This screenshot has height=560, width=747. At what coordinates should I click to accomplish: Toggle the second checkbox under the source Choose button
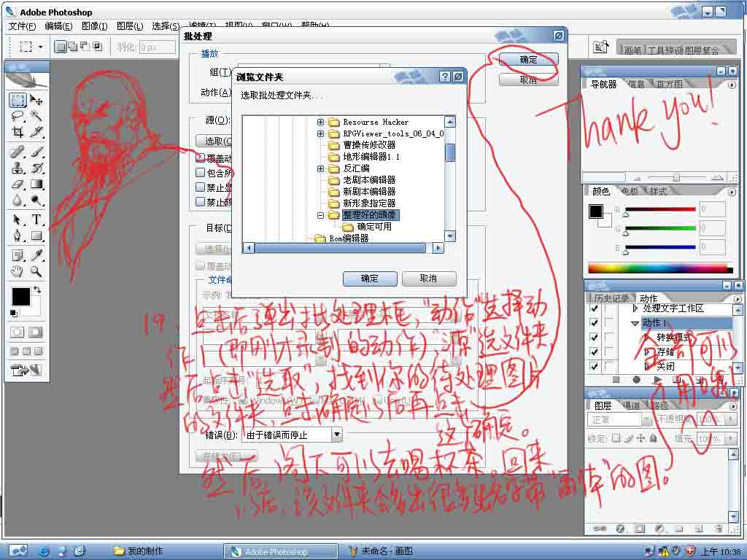[201, 173]
